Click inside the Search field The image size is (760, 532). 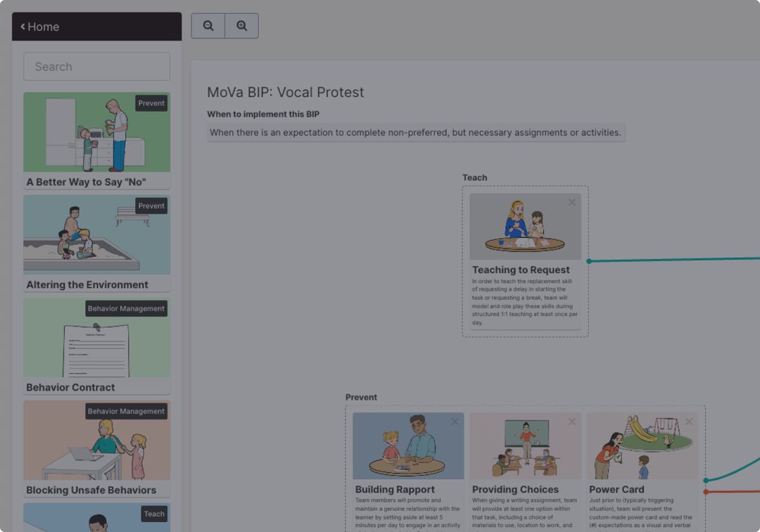96,66
